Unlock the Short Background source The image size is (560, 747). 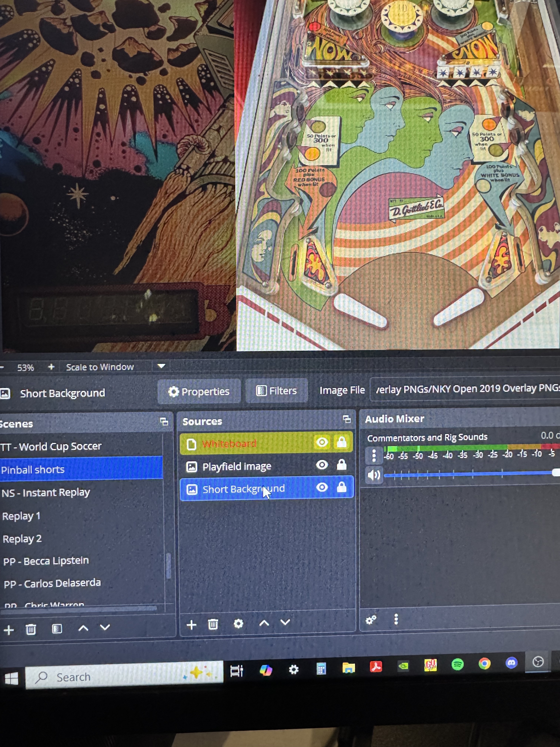click(342, 487)
